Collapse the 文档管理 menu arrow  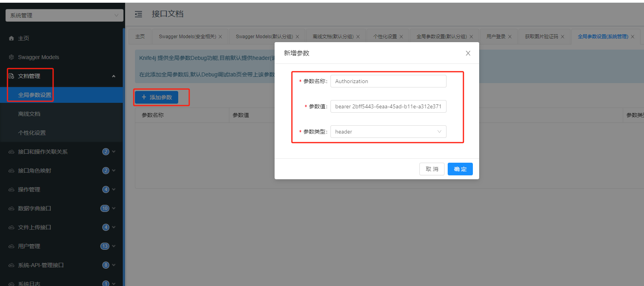[114, 76]
